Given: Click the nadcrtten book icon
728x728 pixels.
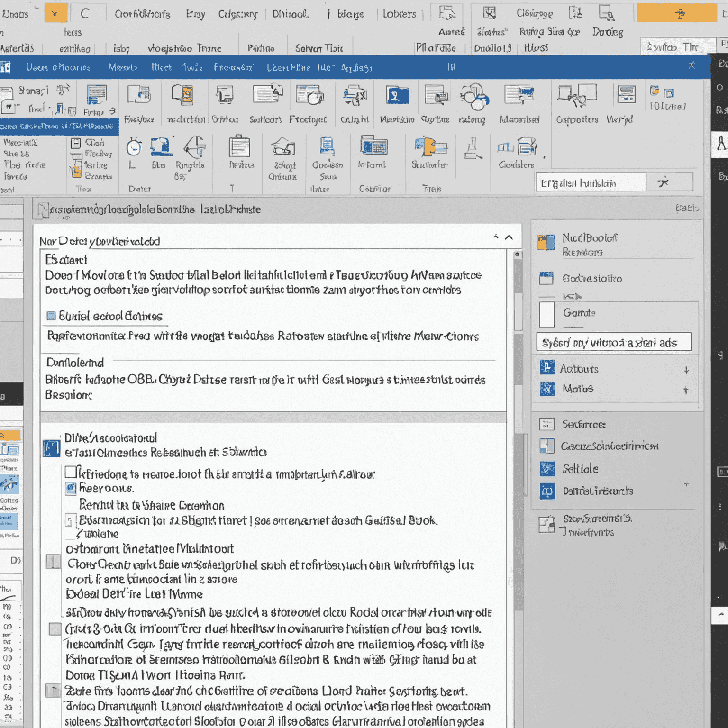Looking at the screenshot, I should point(182,95).
